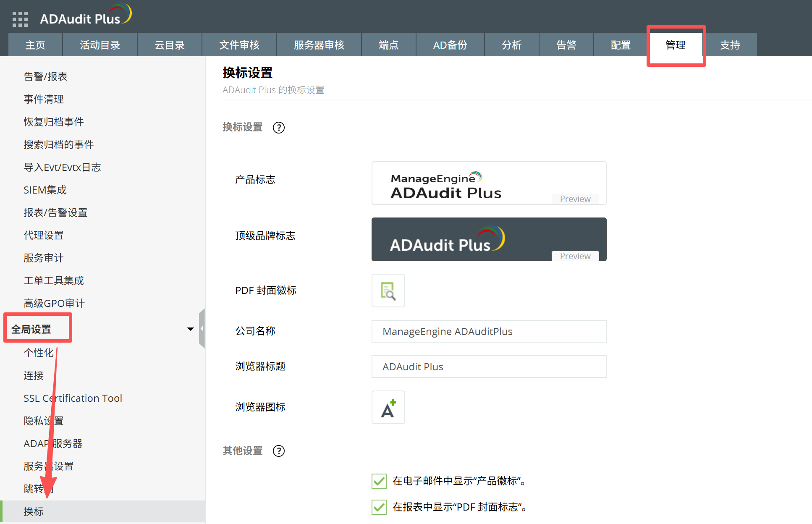The height and width of the screenshot is (524, 812).
Task: Uncheck 在电子邮件中显示产品徽标 checkbox
Action: pos(379,481)
